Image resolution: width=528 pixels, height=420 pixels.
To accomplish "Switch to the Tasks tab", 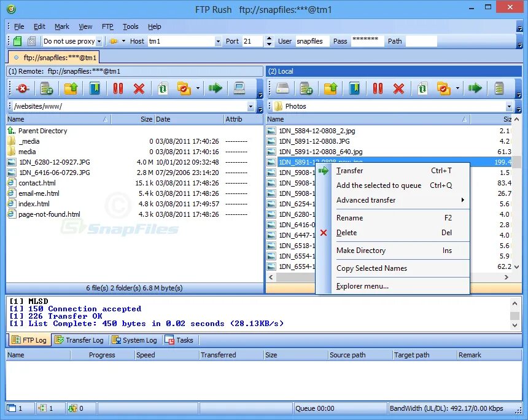I will coord(179,340).
